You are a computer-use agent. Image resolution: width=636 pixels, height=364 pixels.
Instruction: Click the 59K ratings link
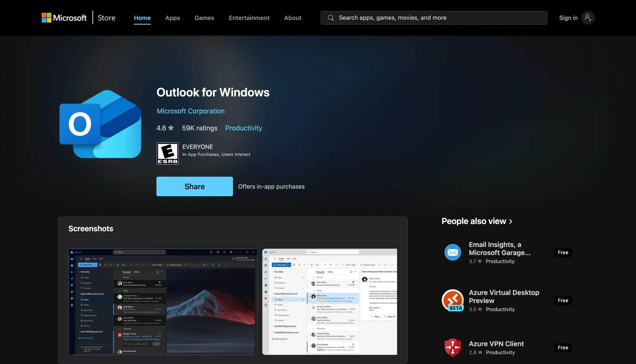[x=199, y=128]
